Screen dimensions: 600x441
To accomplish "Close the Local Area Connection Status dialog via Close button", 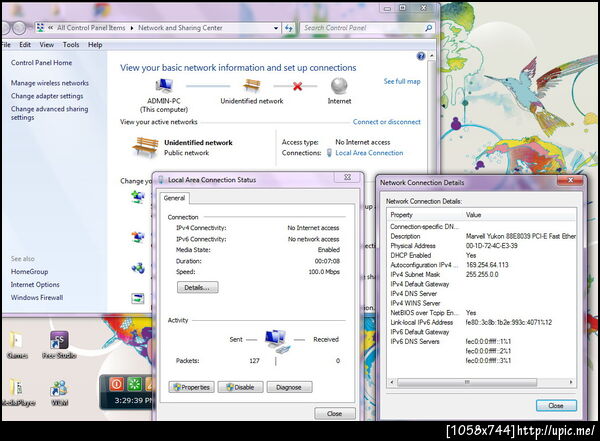I will [x=334, y=413].
